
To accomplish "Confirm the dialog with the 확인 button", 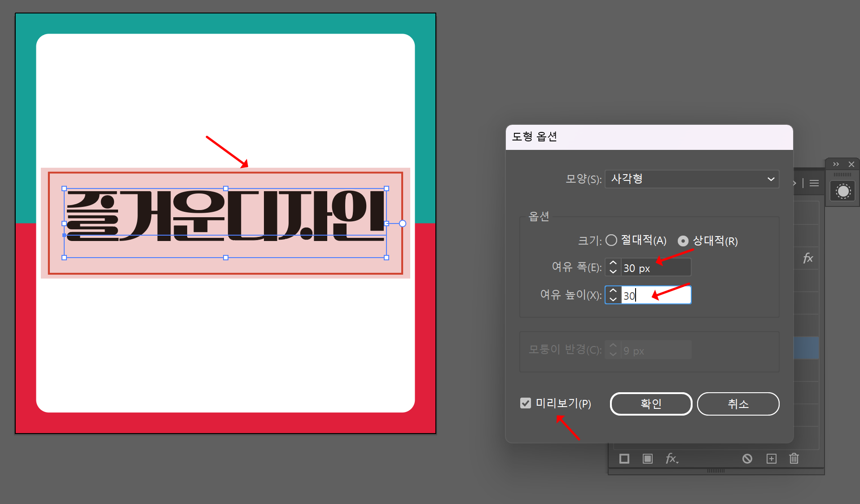I will pyautogui.click(x=650, y=403).
